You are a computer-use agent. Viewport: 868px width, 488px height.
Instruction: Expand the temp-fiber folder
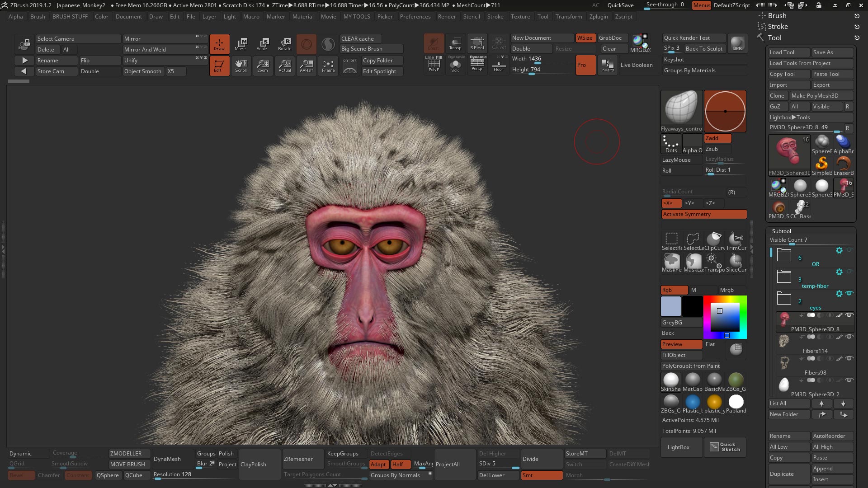783,276
